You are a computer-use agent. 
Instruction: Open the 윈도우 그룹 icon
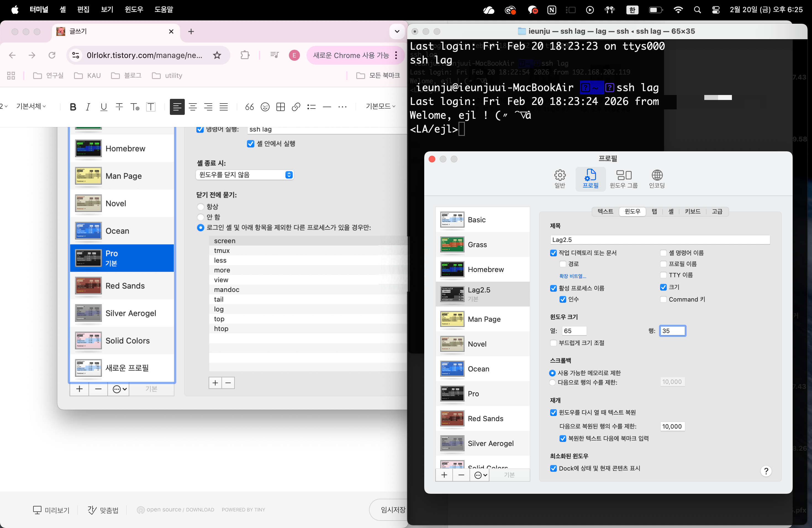point(623,178)
